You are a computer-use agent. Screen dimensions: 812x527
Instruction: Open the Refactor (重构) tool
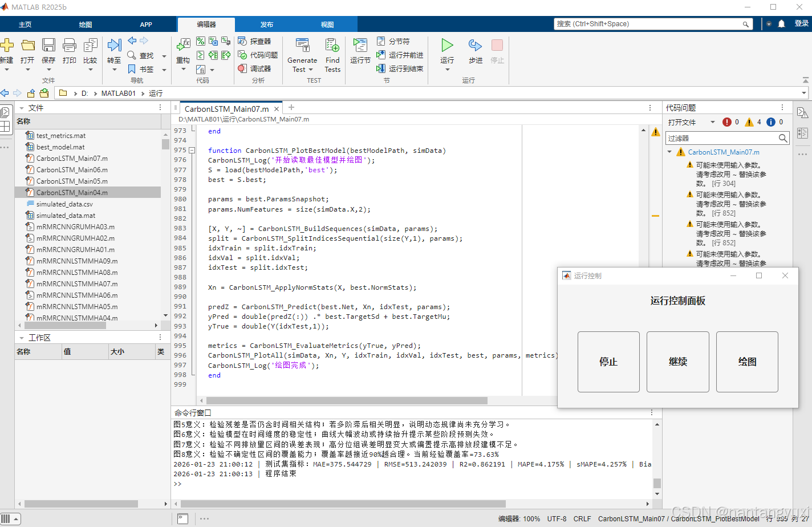(x=183, y=45)
